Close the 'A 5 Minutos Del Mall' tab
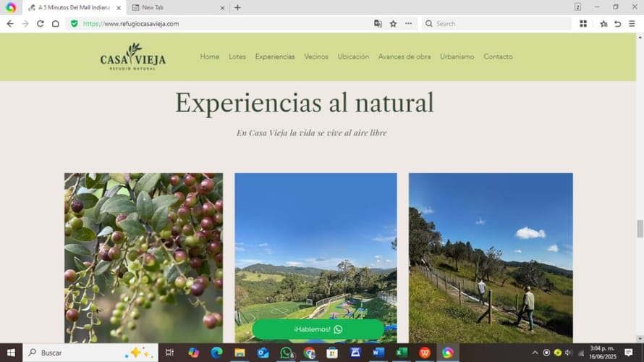 119,8
